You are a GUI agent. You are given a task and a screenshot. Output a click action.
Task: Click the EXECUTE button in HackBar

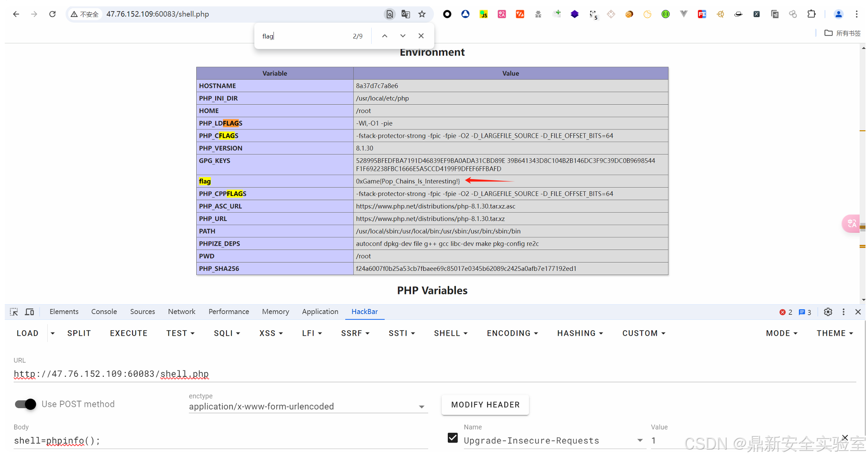tap(128, 333)
